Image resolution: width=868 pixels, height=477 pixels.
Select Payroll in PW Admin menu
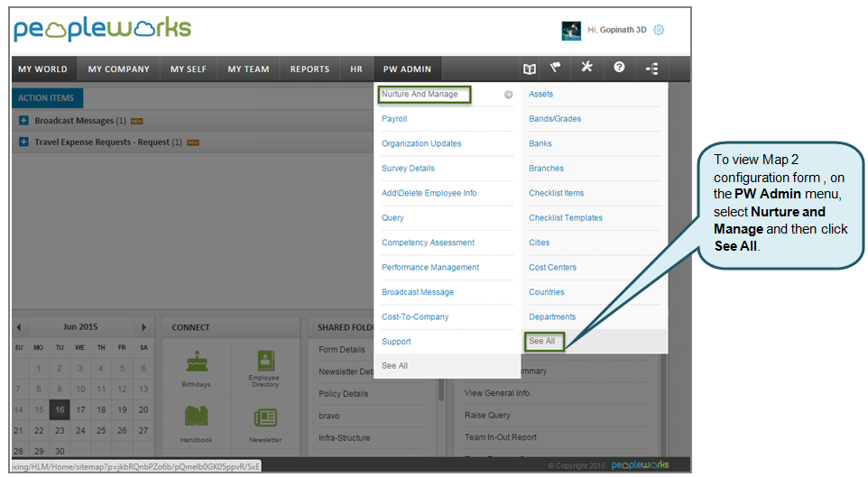394,118
